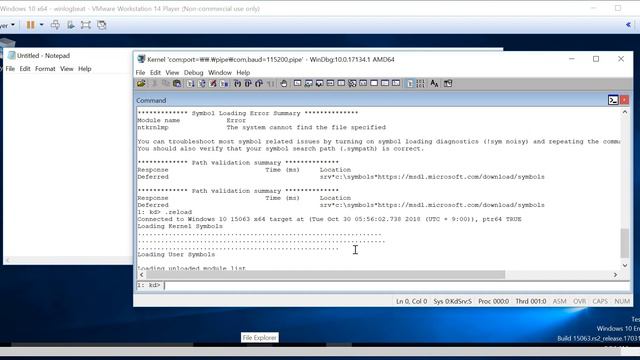The image size is (640, 360).
Task: Turn Source mode on in toolbar
Action: click(410, 84)
